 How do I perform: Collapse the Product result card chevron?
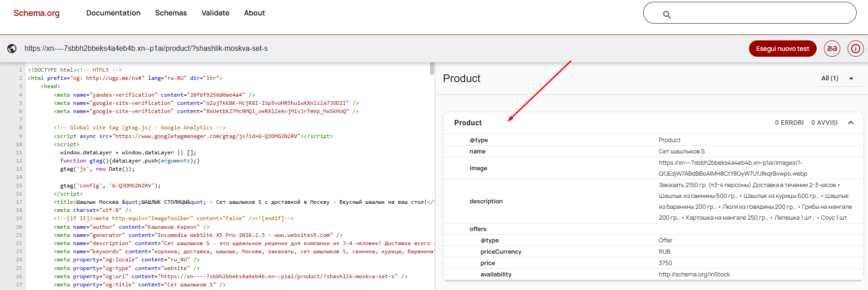[851, 123]
